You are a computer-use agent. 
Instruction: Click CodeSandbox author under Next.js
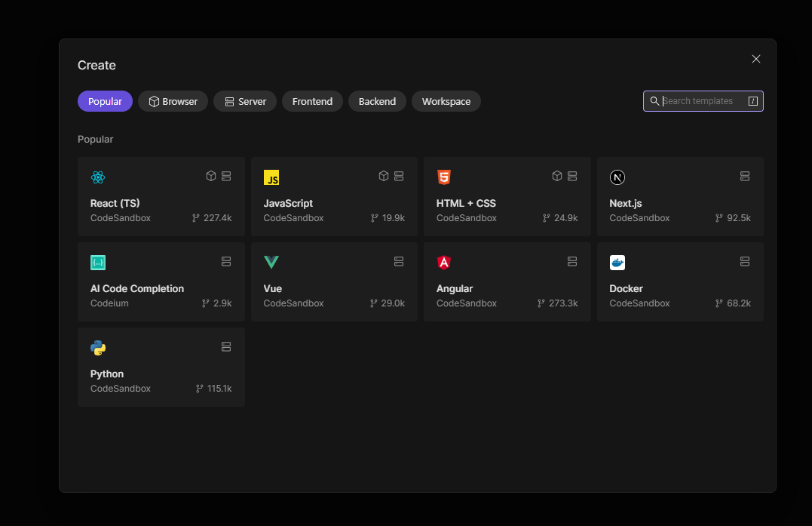point(639,218)
